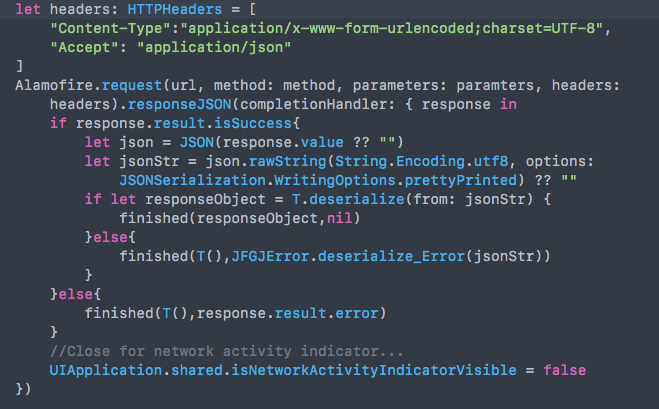This screenshot has width=659, height=409.
Task: Click the completionHandler label
Action: tap(313, 104)
